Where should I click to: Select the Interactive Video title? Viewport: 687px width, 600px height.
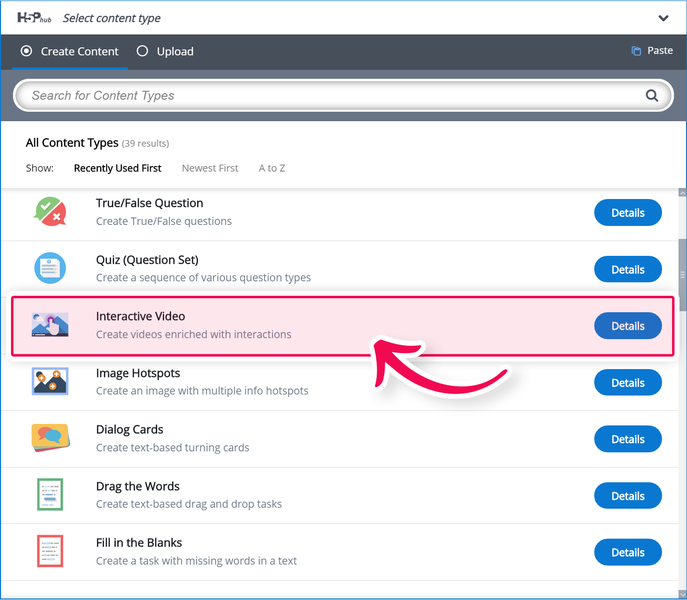[x=140, y=316]
